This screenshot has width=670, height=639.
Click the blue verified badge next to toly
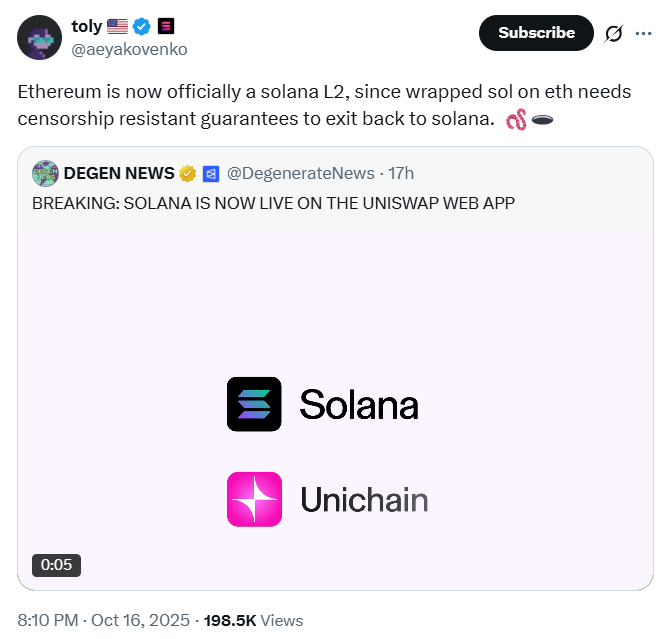coord(143,27)
